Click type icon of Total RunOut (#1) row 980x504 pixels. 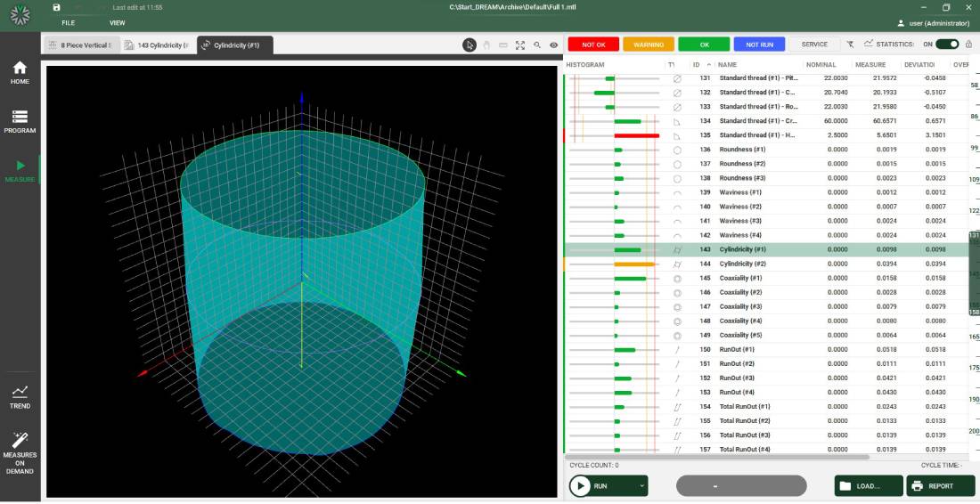tap(677, 407)
